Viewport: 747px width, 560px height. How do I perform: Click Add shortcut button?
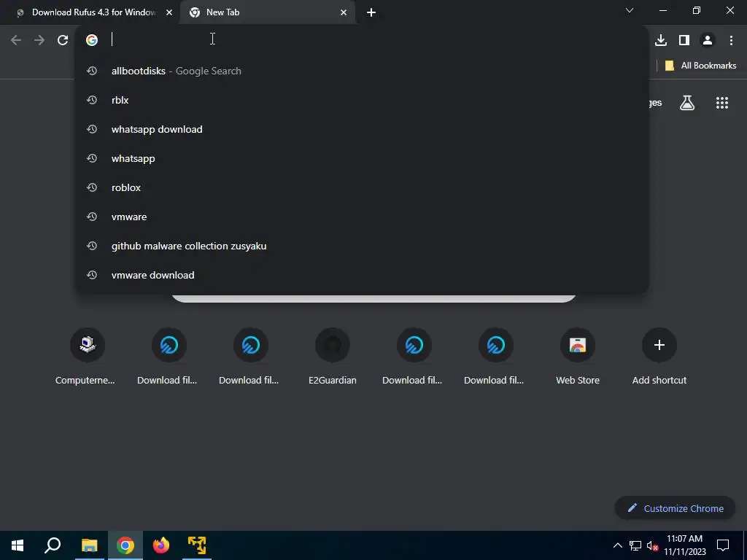[x=659, y=356]
